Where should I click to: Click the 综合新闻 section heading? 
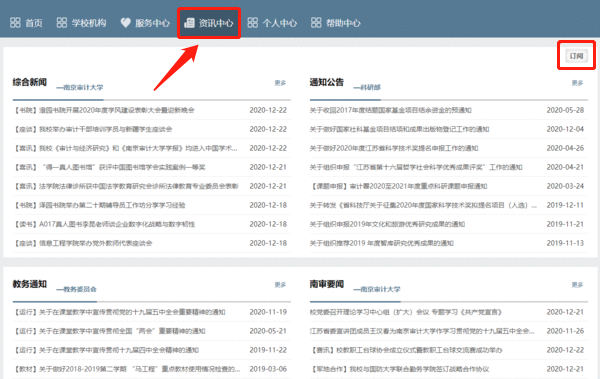30,82
